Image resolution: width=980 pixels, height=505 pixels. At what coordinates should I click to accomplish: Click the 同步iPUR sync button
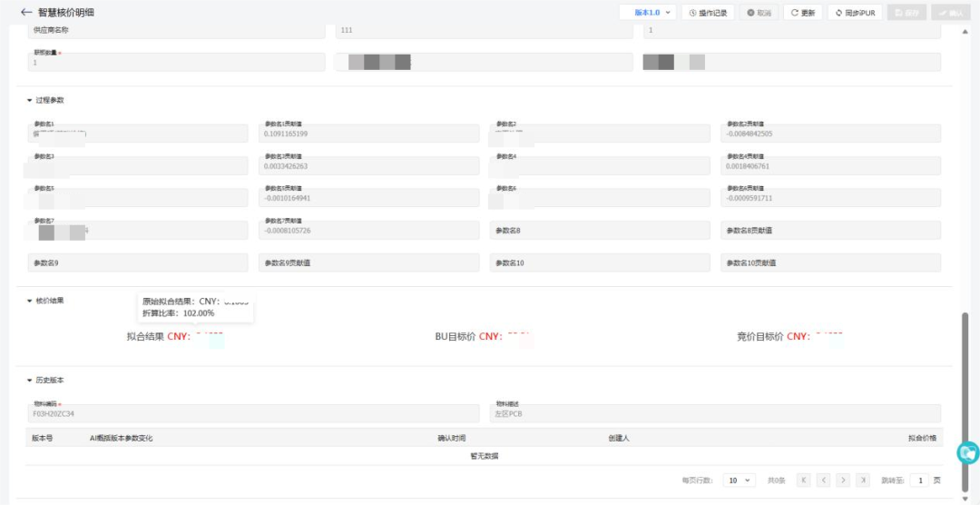point(855,13)
